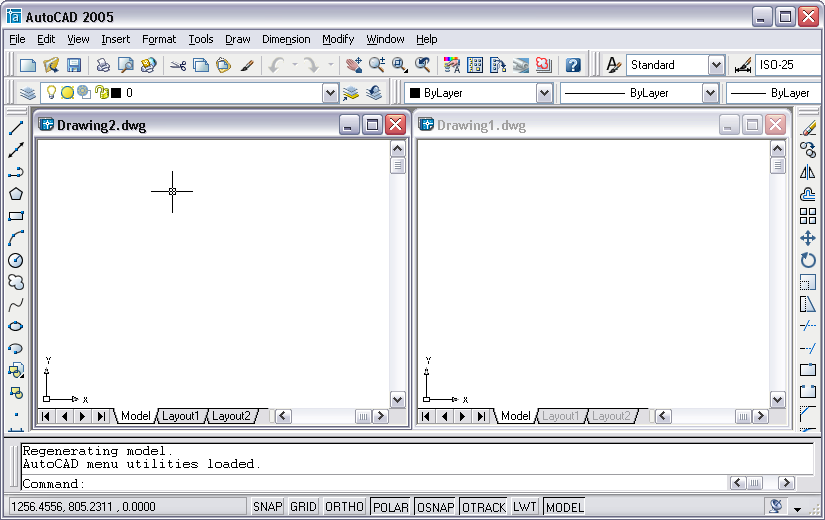This screenshot has height=520, width=825.
Task: Toggle OTRACK in status bar
Action: click(484, 507)
